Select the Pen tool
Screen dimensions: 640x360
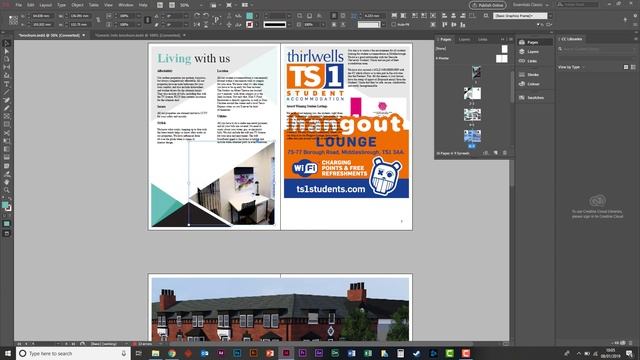[7, 100]
